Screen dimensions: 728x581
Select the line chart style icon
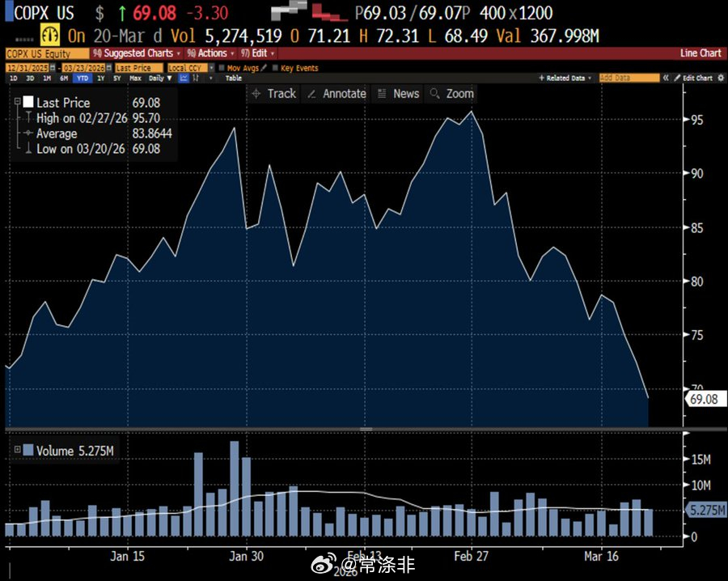pos(184,78)
